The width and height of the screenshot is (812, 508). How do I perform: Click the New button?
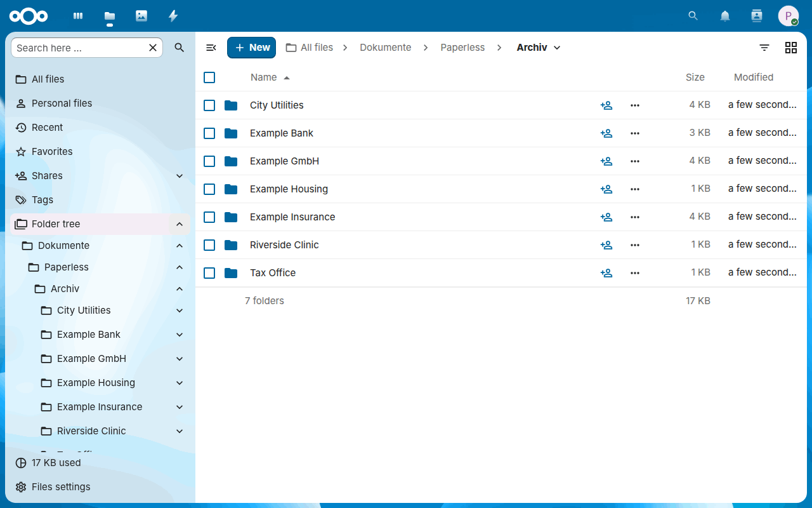(x=252, y=48)
